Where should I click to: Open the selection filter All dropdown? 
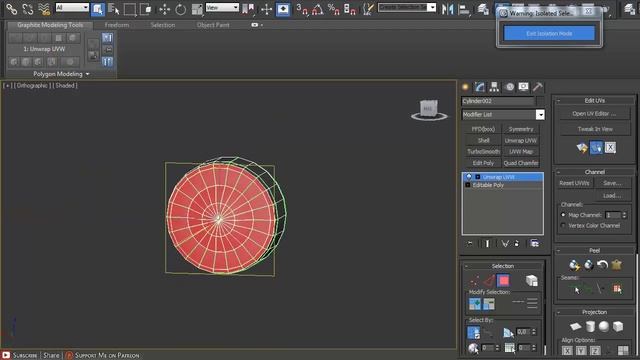[x=72, y=7]
